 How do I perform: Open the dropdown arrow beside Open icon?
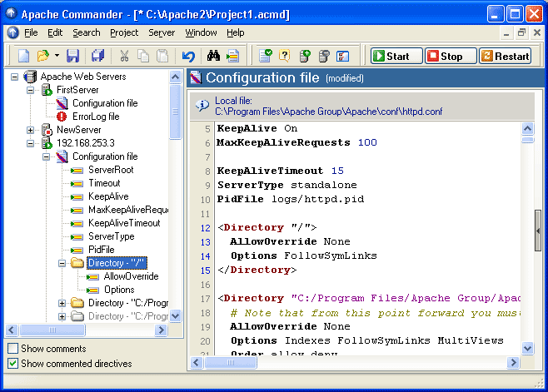(x=57, y=56)
